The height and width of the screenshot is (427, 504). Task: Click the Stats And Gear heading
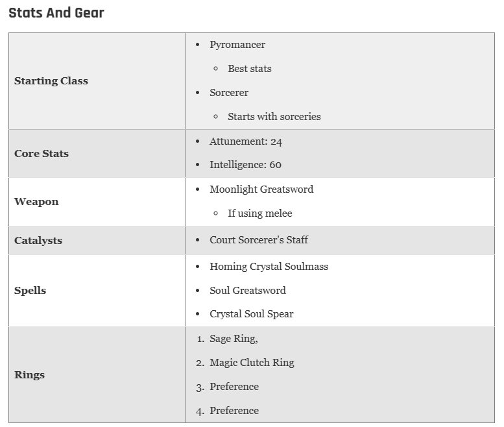point(56,13)
